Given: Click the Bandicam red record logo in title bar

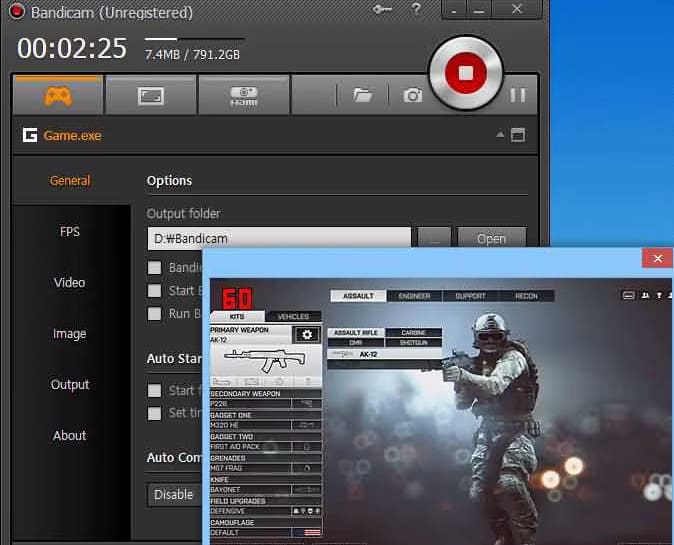Looking at the screenshot, I should [16, 11].
